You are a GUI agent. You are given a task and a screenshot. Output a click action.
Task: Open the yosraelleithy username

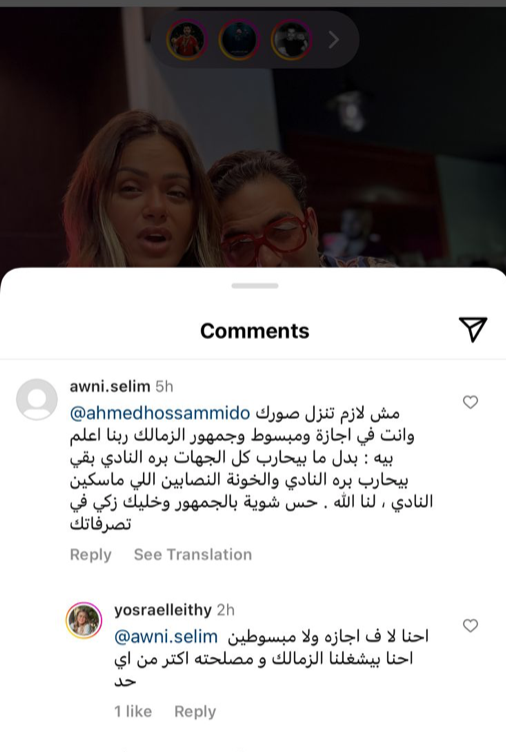[x=163, y=610]
